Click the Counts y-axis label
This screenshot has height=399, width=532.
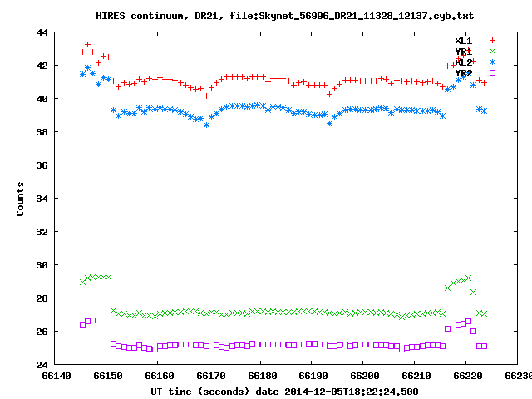click(20, 199)
